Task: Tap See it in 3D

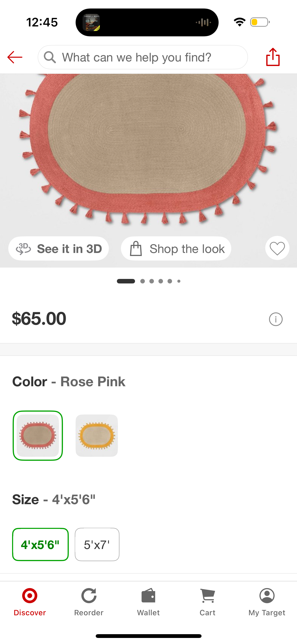Action: point(59,249)
